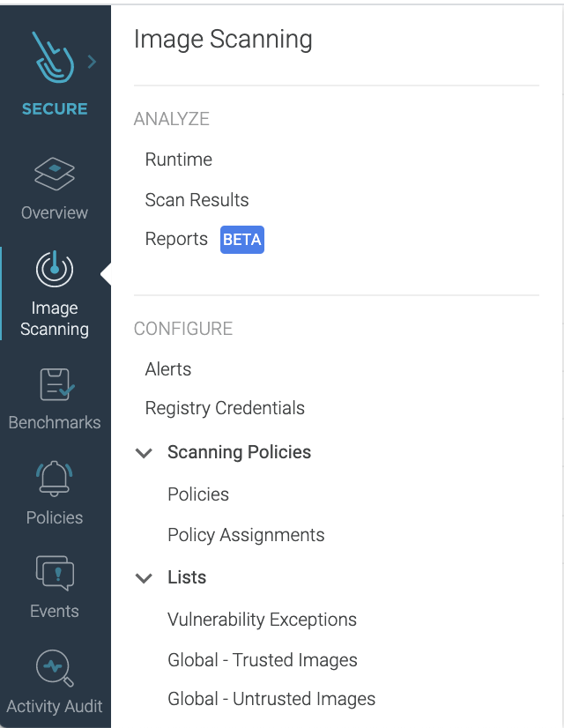Open the Runtime menu item

click(x=179, y=160)
